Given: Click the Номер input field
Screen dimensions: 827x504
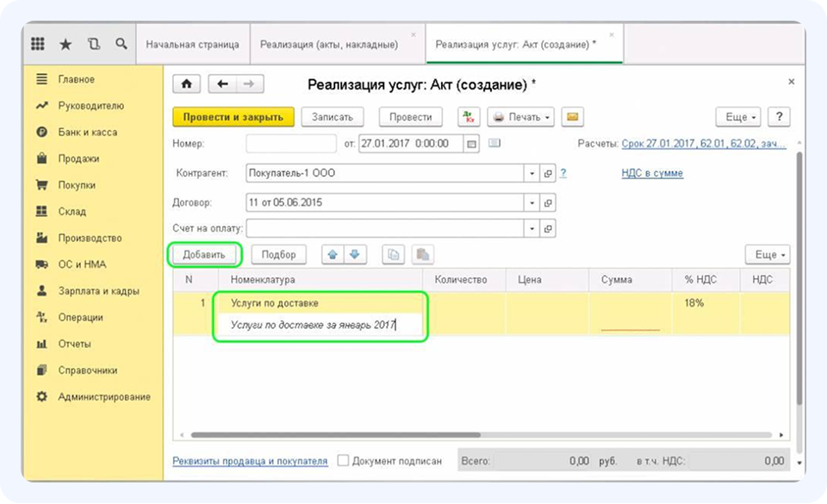Looking at the screenshot, I should point(291,143).
